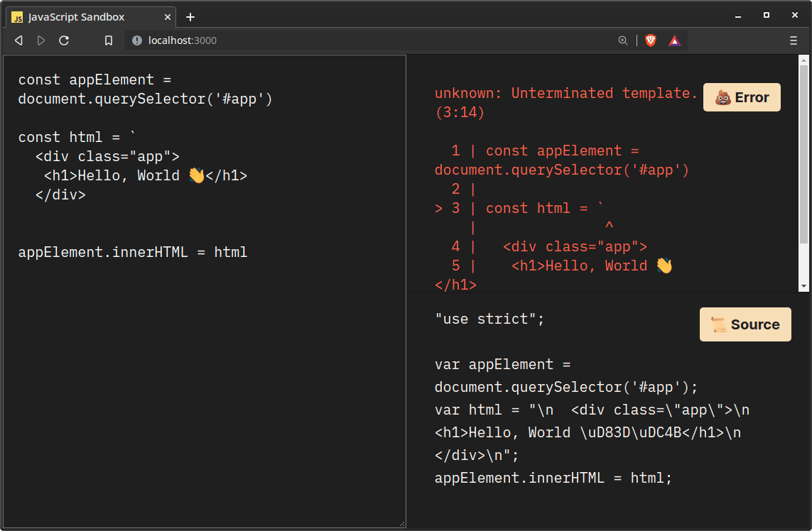812x531 pixels.
Task: Open a new browser tab
Action: tap(190, 16)
